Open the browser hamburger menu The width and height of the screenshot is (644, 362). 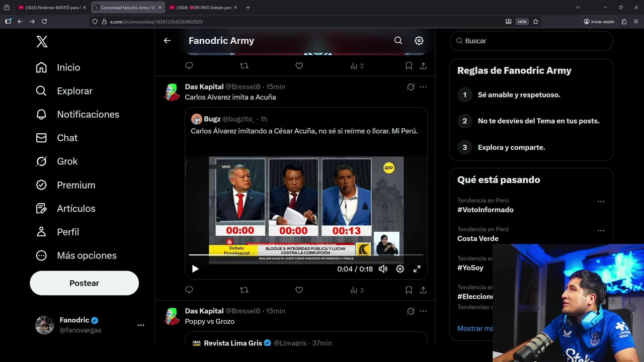click(x=636, y=22)
